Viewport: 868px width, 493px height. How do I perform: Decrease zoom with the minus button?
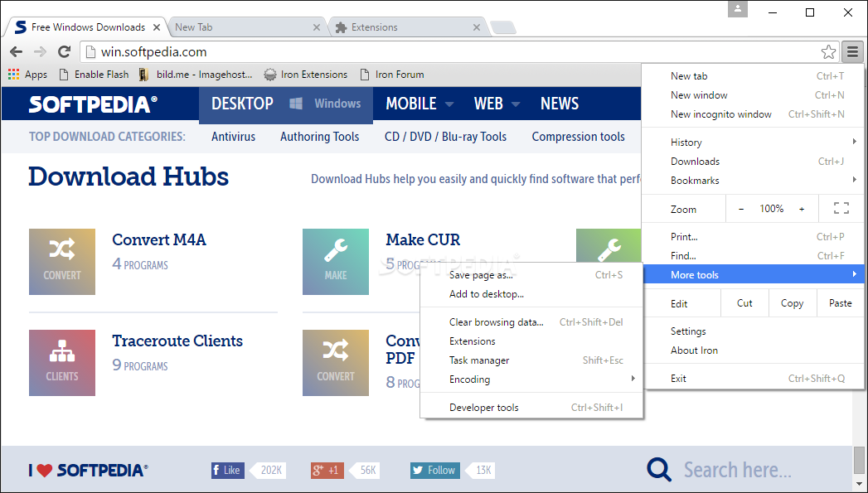tap(741, 209)
